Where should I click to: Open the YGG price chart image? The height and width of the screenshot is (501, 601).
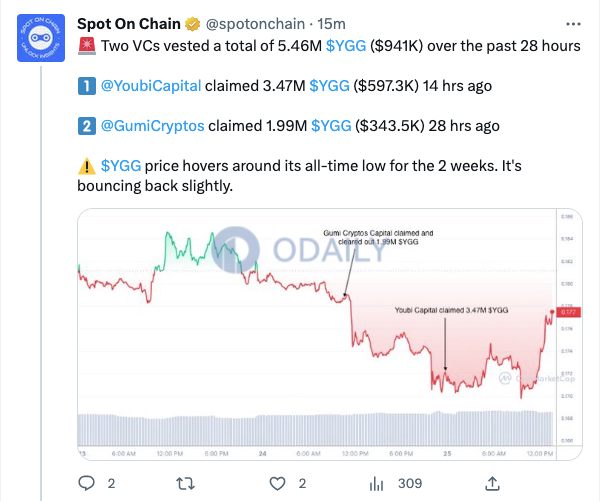point(330,334)
